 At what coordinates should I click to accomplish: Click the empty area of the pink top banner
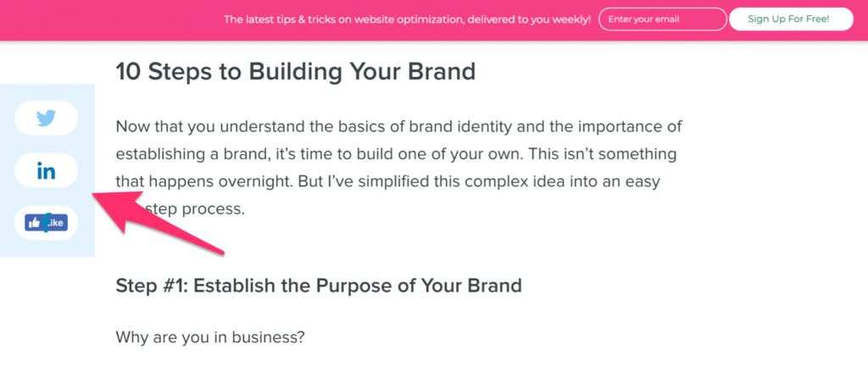[111, 20]
